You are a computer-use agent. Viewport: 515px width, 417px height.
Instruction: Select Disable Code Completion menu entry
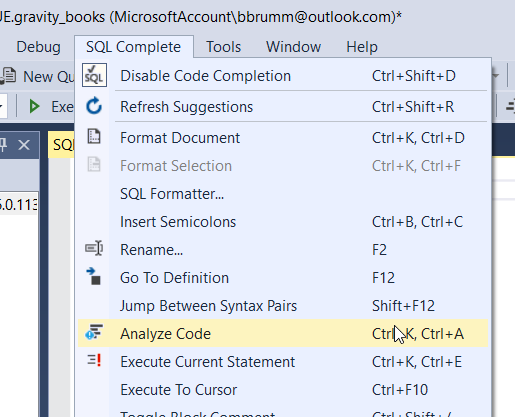point(283,76)
